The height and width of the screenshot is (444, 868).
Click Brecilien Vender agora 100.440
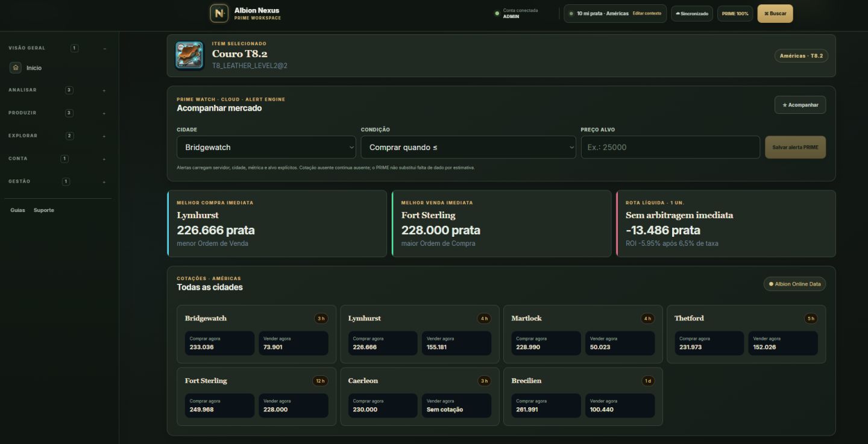pyautogui.click(x=620, y=405)
